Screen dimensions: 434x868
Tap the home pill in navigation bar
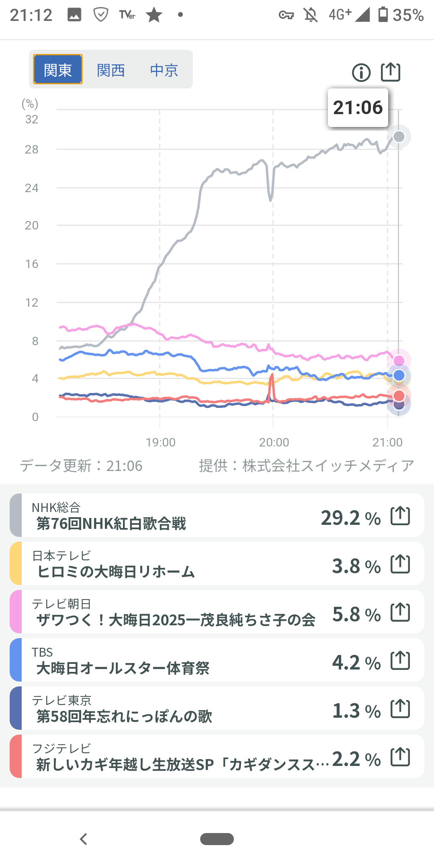(x=217, y=839)
